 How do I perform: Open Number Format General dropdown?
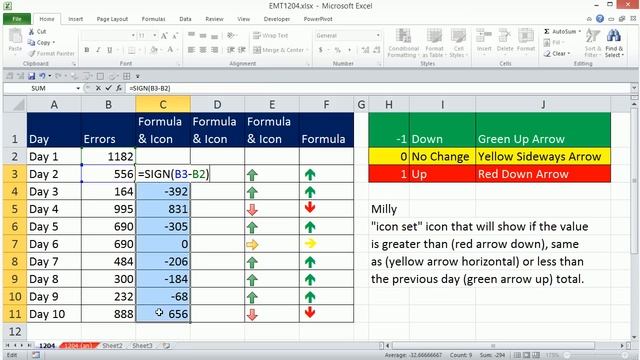click(378, 36)
